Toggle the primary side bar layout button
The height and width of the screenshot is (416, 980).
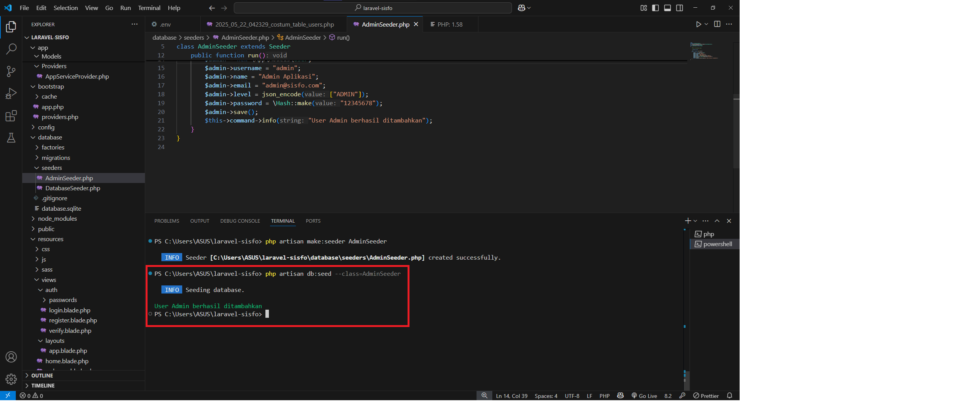[655, 8]
